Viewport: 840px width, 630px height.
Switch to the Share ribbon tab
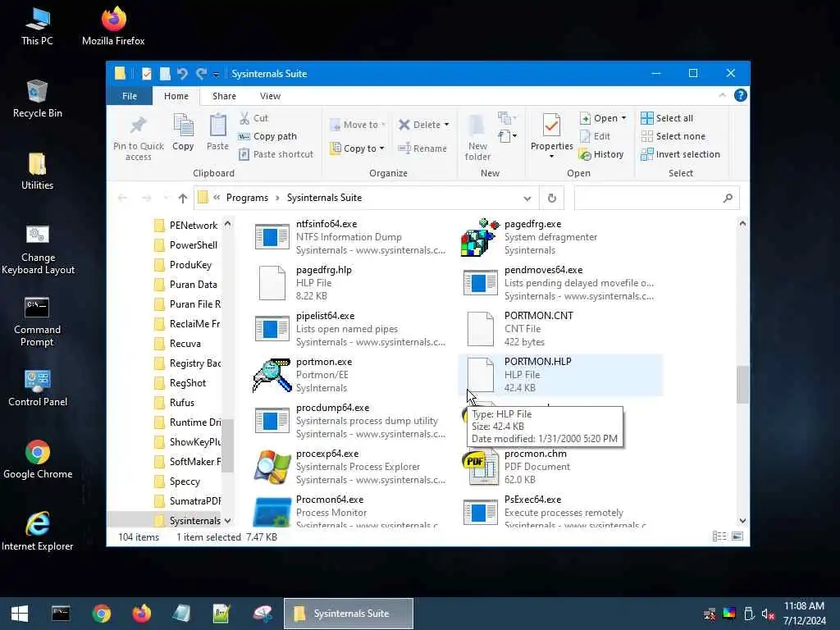coord(224,96)
